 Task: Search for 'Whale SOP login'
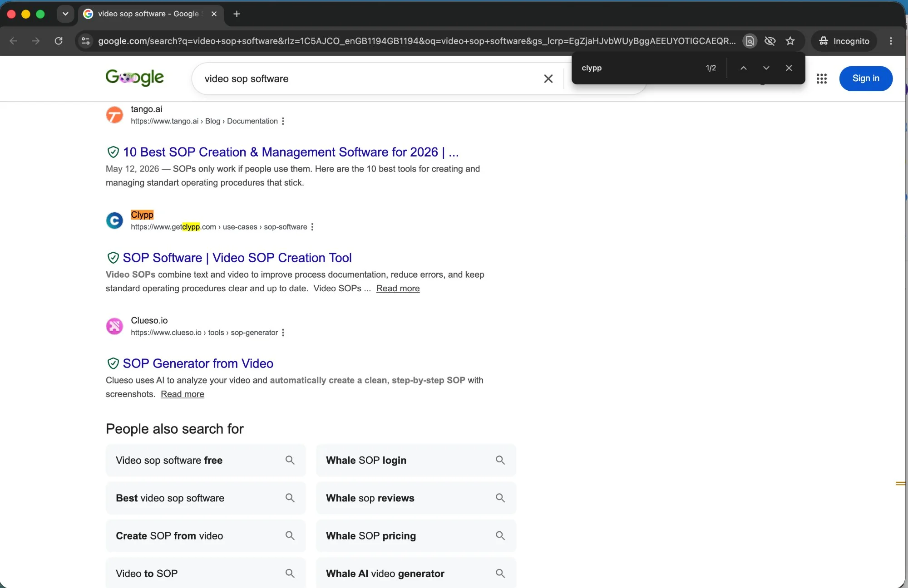(416, 460)
